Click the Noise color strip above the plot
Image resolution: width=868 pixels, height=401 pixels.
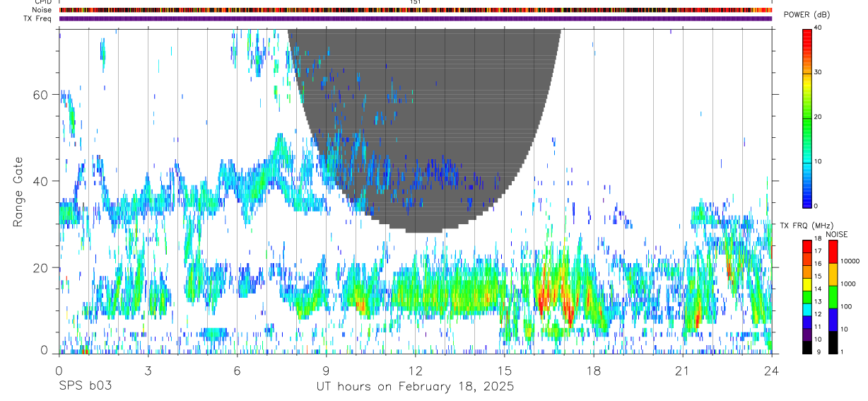(416, 10)
